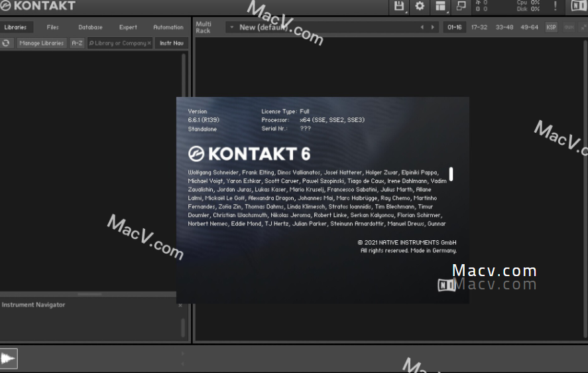Viewport: 588px width, 373px height.
Task: Click the KONTAKT 6 logo in About dialog
Action: pyautogui.click(x=249, y=154)
